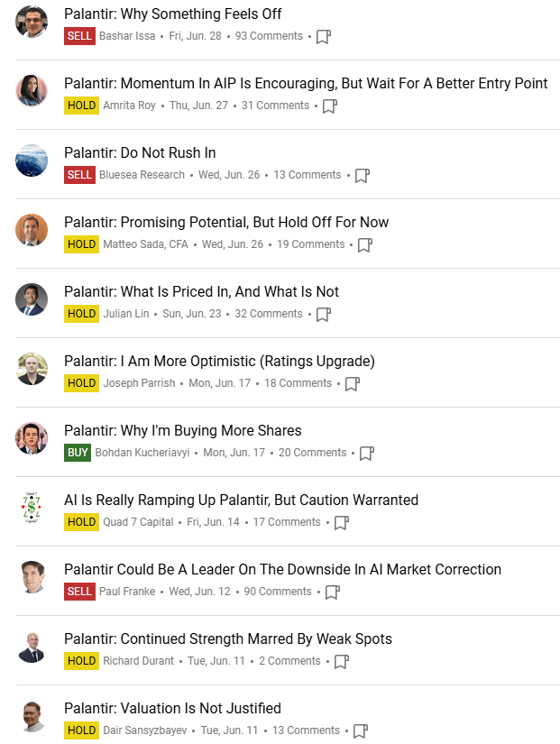Bookmark Paul Franke's AI market correction article

(x=332, y=592)
